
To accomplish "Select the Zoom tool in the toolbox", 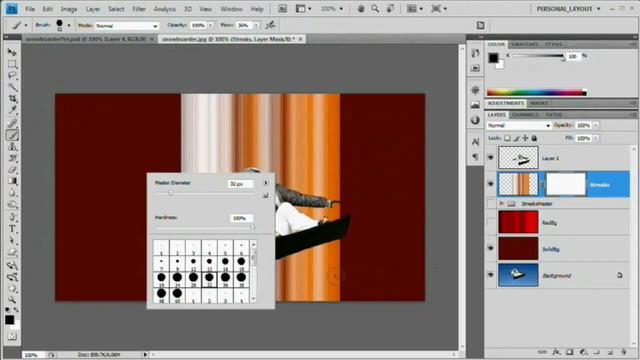I will click(x=12, y=300).
